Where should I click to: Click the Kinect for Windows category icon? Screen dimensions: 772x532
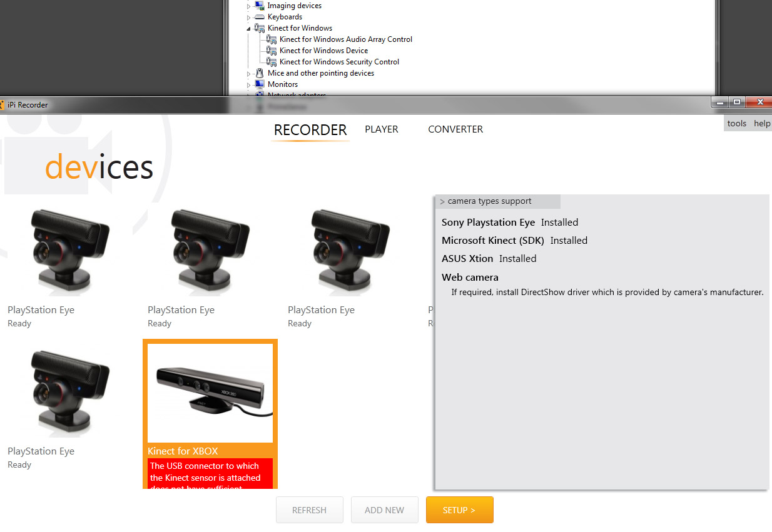pyautogui.click(x=259, y=28)
